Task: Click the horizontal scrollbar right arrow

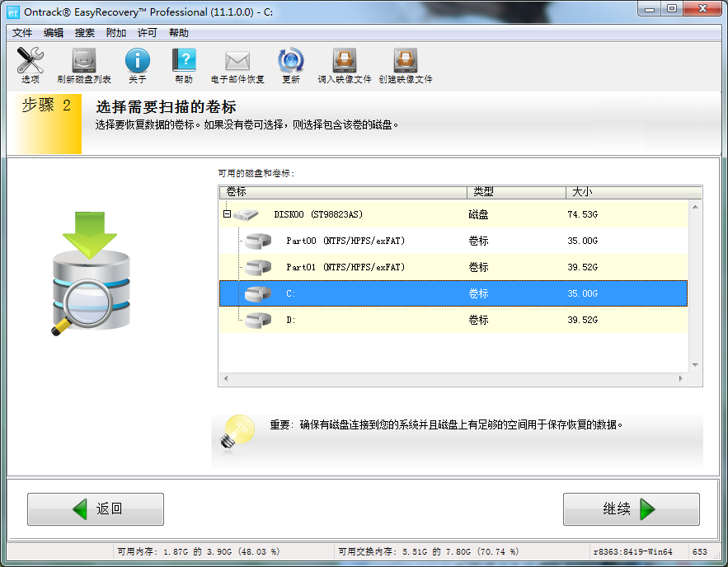Action: pos(681,378)
